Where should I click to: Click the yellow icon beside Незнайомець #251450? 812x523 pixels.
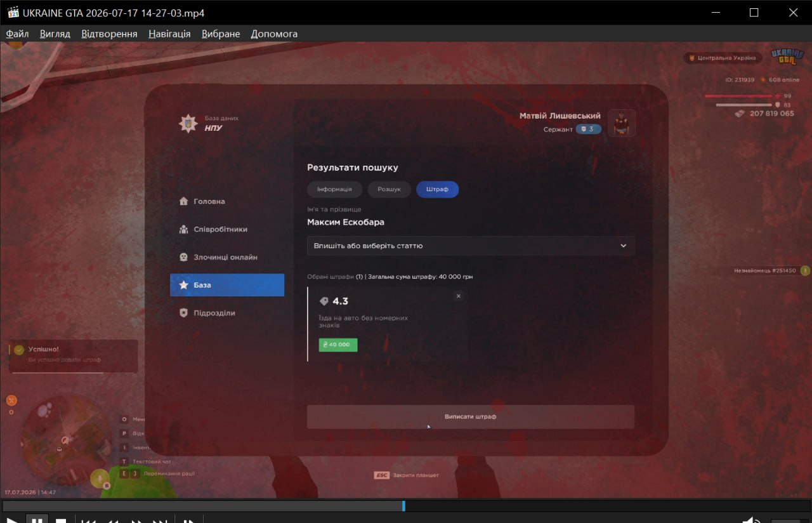pos(805,270)
